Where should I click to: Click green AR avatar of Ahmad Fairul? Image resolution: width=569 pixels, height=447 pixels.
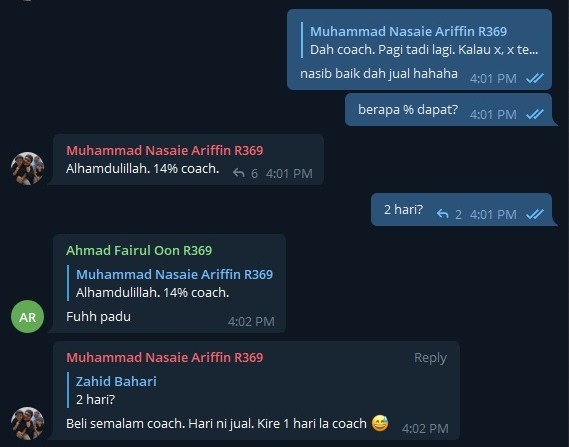(28, 316)
